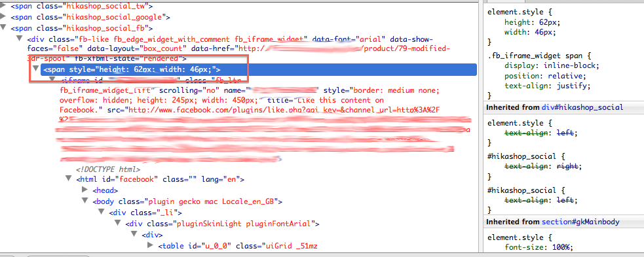This screenshot has width=644, height=257.
Task: Select the table uiGrid _51mz row
Action: tap(238, 246)
